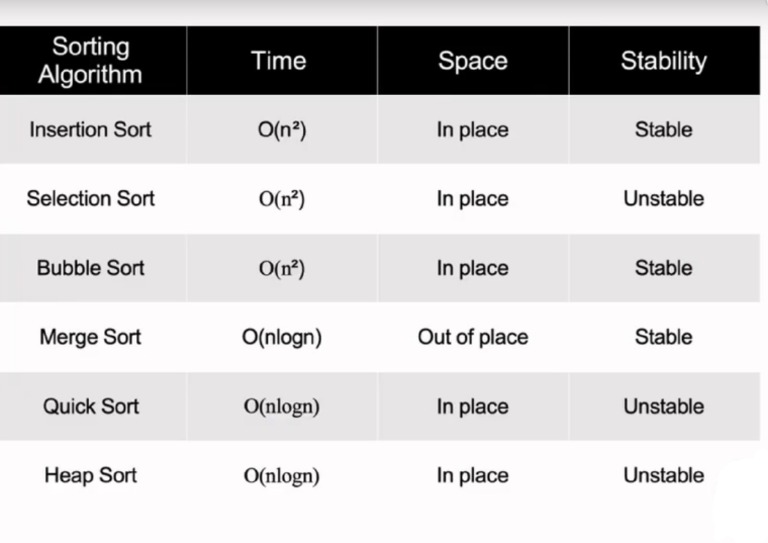Click Merge Sort's Stable stability cell
Viewport: 768px width, 543px height.
(x=663, y=337)
